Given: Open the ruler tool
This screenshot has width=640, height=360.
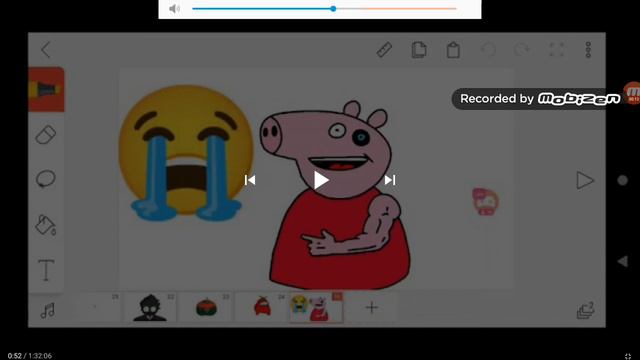Looking at the screenshot, I should click(384, 50).
